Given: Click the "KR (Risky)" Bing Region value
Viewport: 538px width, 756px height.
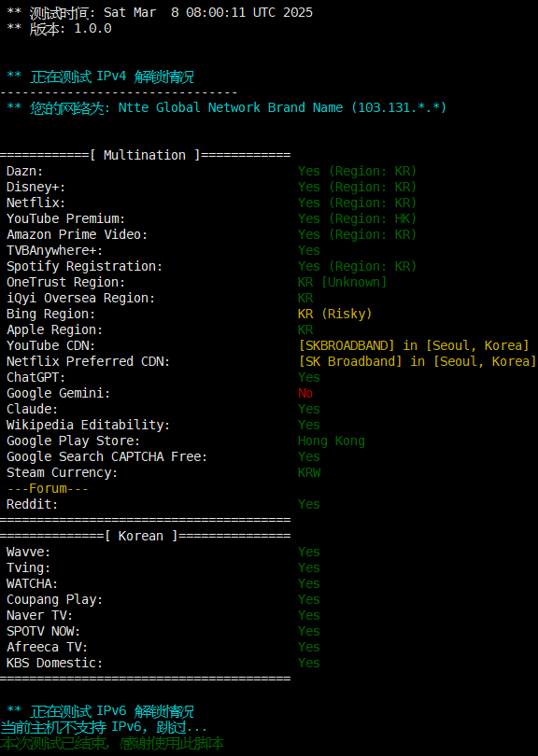Looking at the screenshot, I should pyautogui.click(x=335, y=314).
